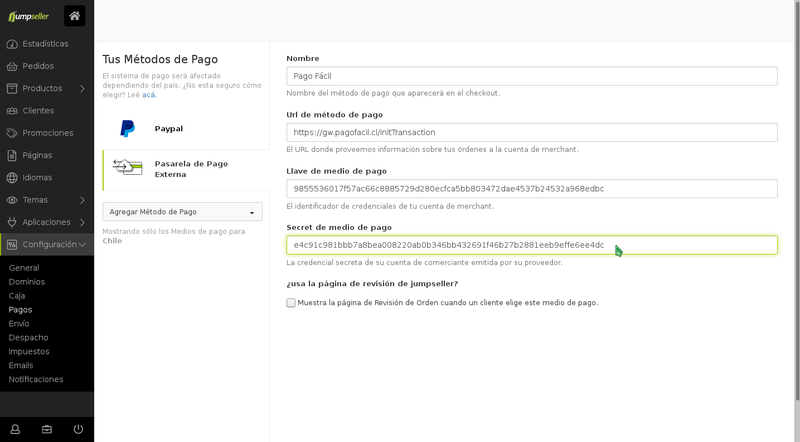Click the power logout icon
The height and width of the screenshot is (442, 800).
78,429
